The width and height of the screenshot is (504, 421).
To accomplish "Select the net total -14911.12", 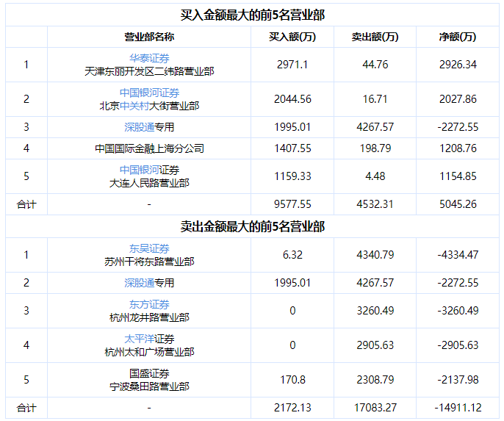I will (458, 408).
